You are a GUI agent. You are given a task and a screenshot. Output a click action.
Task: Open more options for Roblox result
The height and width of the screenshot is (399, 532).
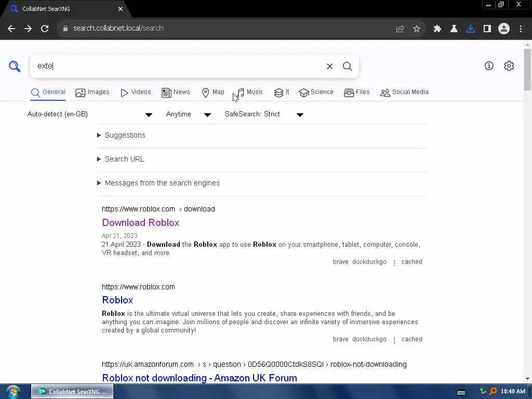[x=394, y=340]
